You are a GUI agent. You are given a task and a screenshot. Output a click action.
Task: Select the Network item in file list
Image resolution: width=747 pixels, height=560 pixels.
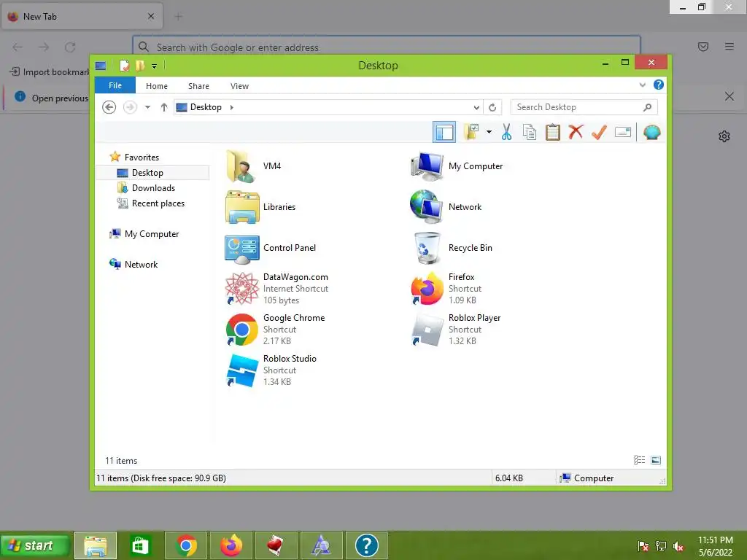coord(446,206)
